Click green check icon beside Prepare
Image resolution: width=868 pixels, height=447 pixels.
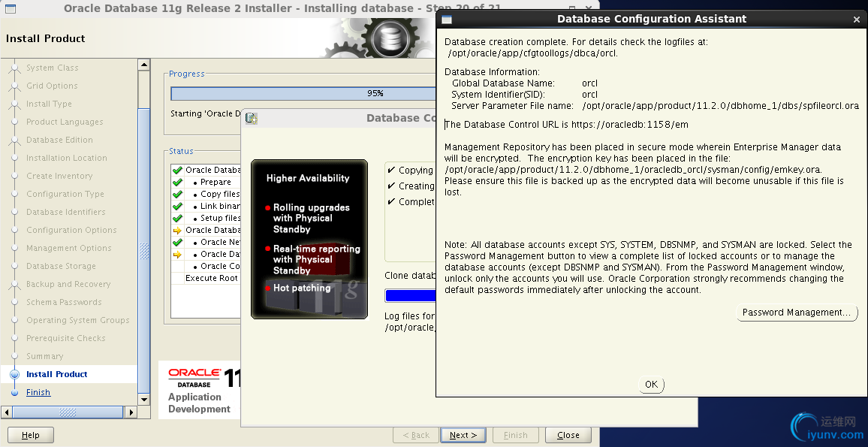pyautogui.click(x=177, y=183)
